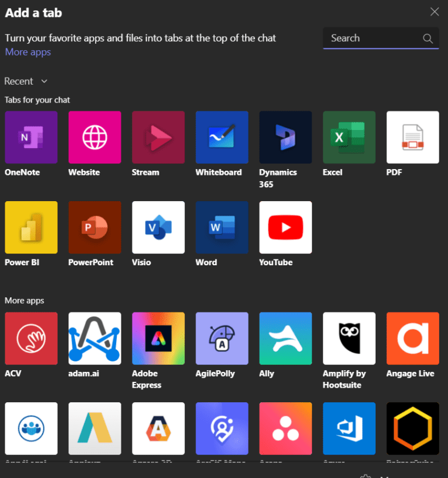Follow the More apps link
This screenshot has width=448, height=478.
click(x=28, y=52)
